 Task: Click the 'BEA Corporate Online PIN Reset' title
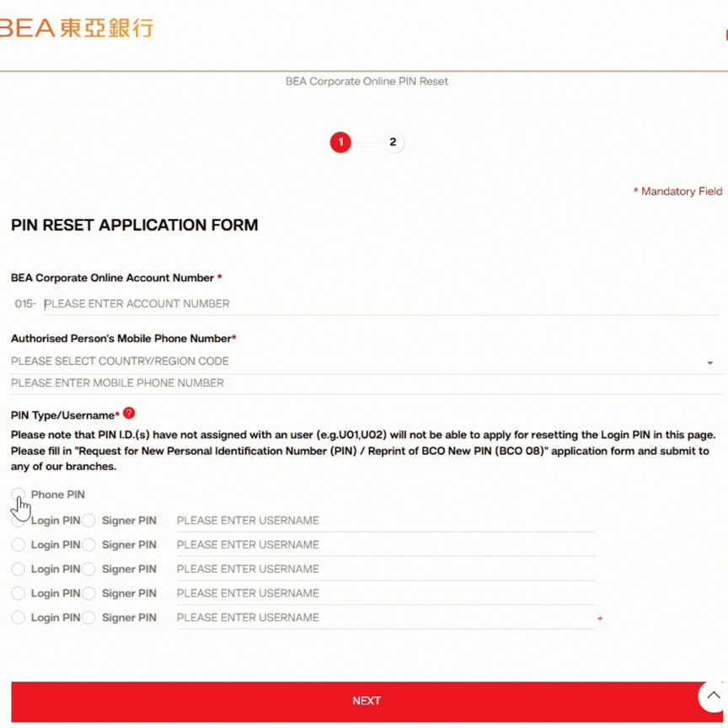pyautogui.click(x=367, y=81)
